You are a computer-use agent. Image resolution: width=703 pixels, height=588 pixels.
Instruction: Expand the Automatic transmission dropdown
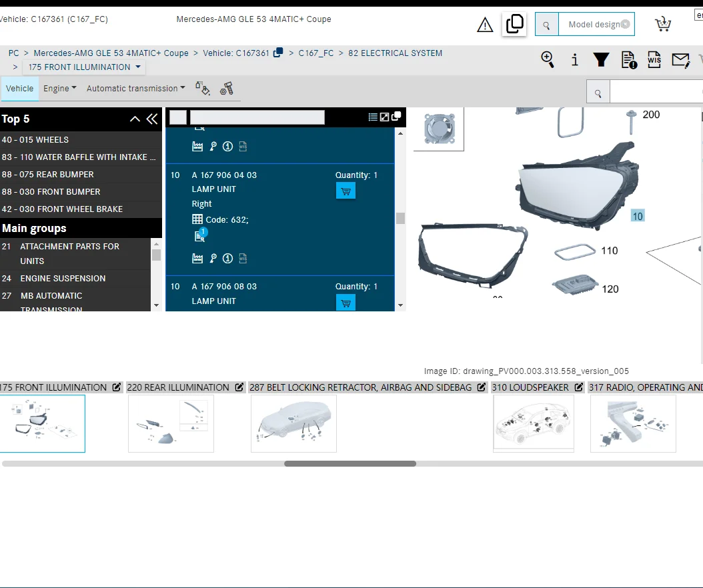(136, 88)
